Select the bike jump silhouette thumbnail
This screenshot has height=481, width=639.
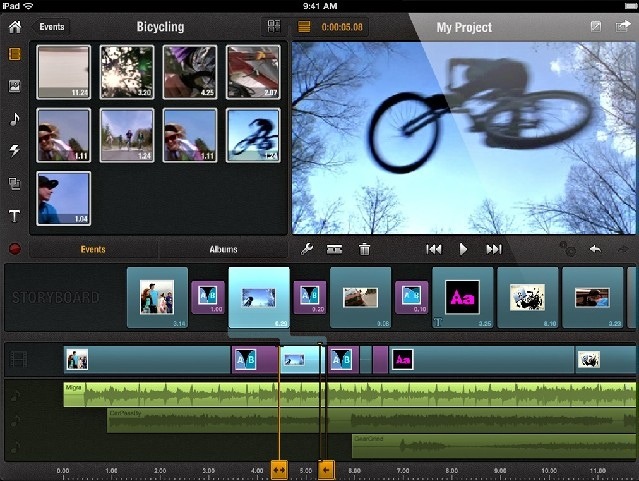251,135
